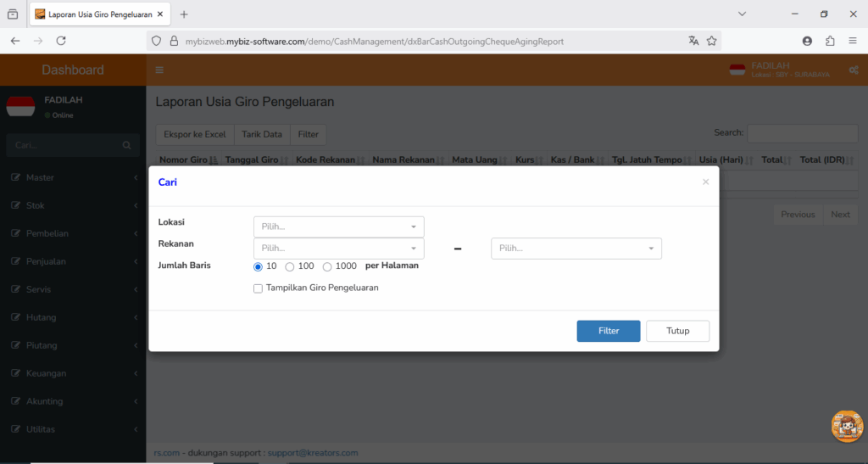Open the first Rekanan dropdown
868x464 pixels.
[x=339, y=249]
